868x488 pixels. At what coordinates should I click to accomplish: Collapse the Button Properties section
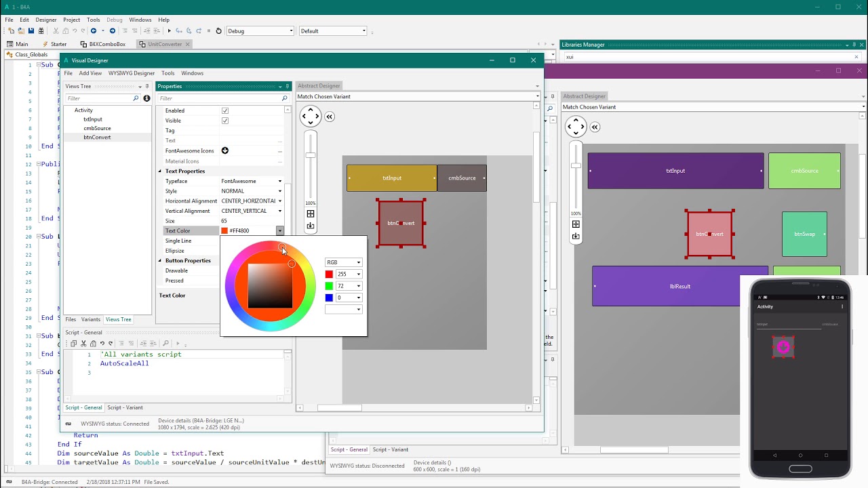pos(160,261)
